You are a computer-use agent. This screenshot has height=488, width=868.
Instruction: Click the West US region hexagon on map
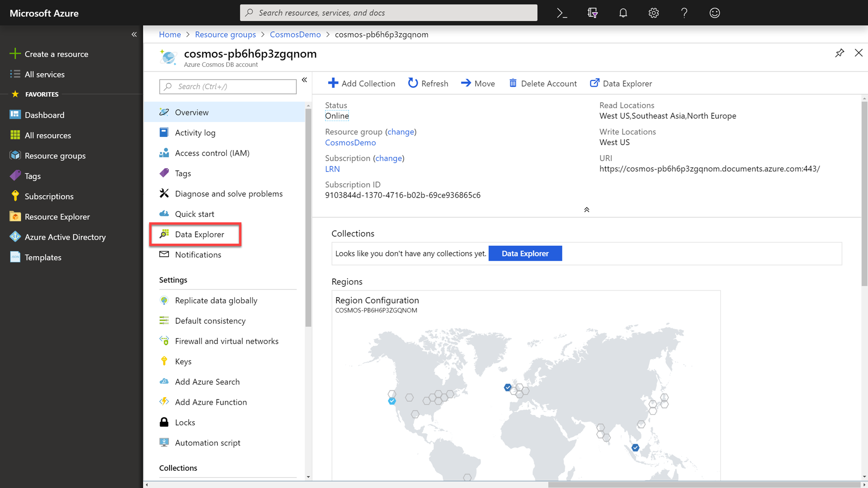pos(392,401)
